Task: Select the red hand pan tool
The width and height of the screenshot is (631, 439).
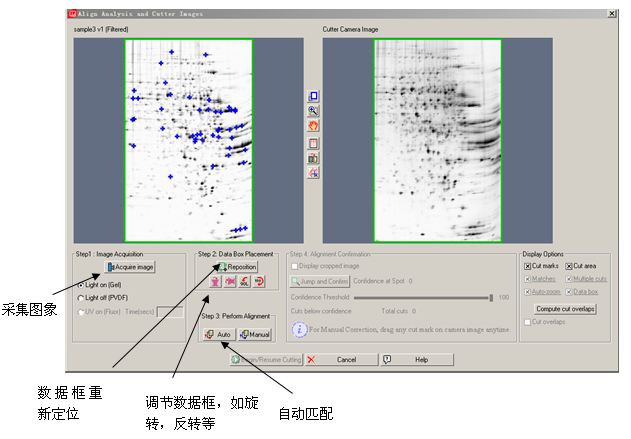Action: (x=313, y=126)
